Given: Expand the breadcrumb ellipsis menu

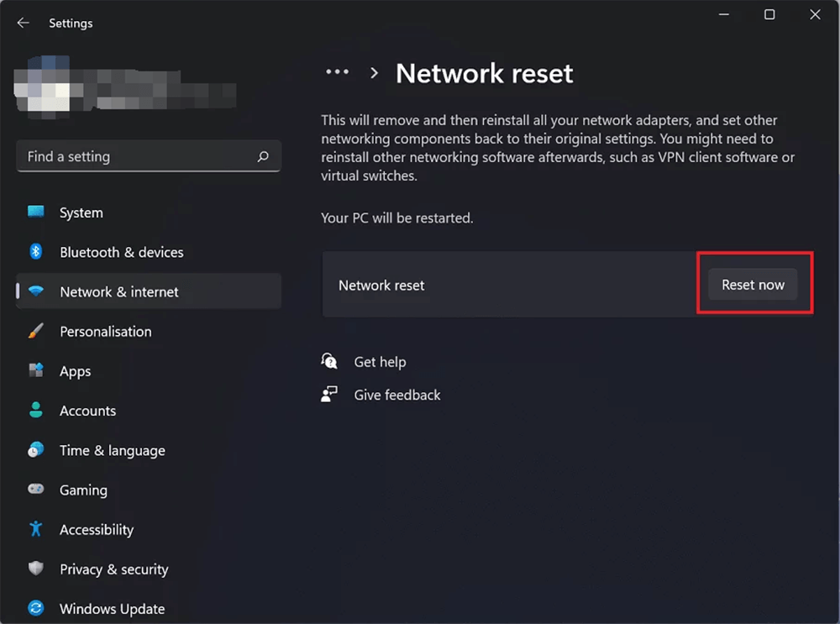Looking at the screenshot, I should pyautogui.click(x=337, y=73).
